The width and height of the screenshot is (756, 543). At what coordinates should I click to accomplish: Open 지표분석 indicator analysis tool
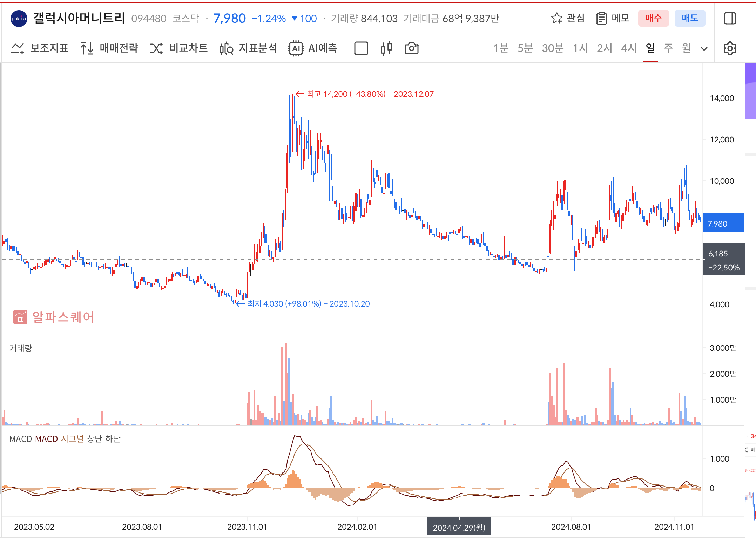pyautogui.click(x=248, y=48)
